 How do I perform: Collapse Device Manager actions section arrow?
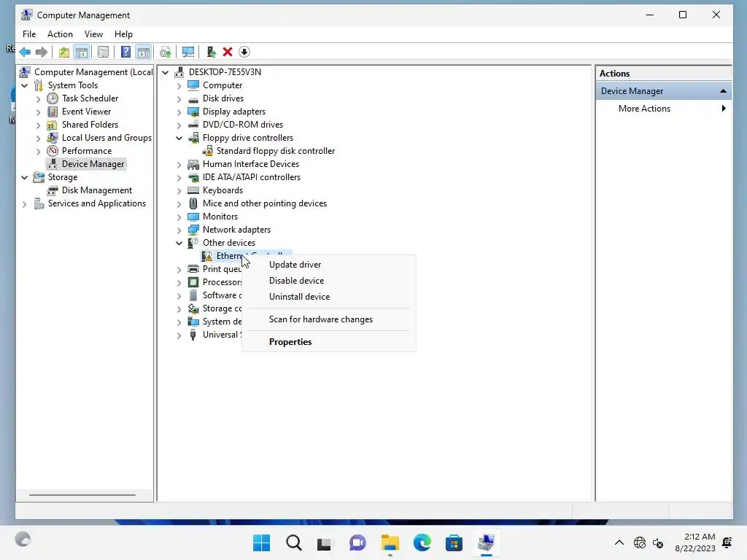(723, 91)
